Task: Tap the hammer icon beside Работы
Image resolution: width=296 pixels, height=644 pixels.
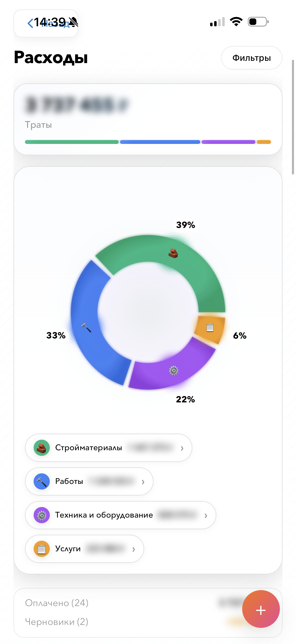Action: (42, 481)
